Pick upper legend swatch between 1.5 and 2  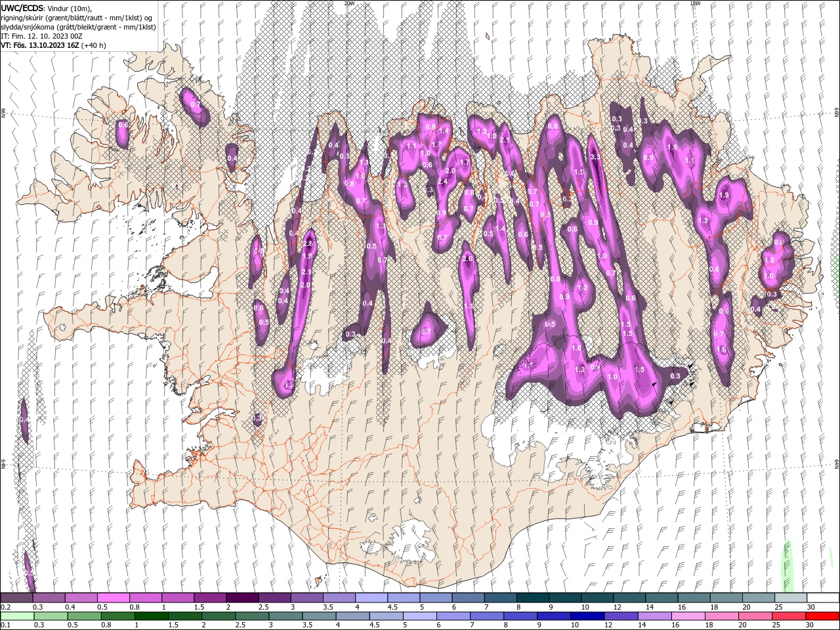(209, 598)
